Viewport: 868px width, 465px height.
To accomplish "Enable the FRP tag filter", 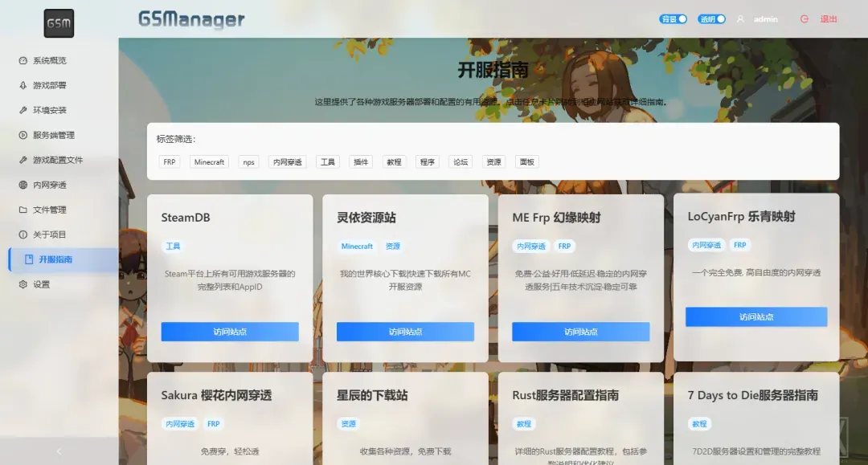I will 169,161.
